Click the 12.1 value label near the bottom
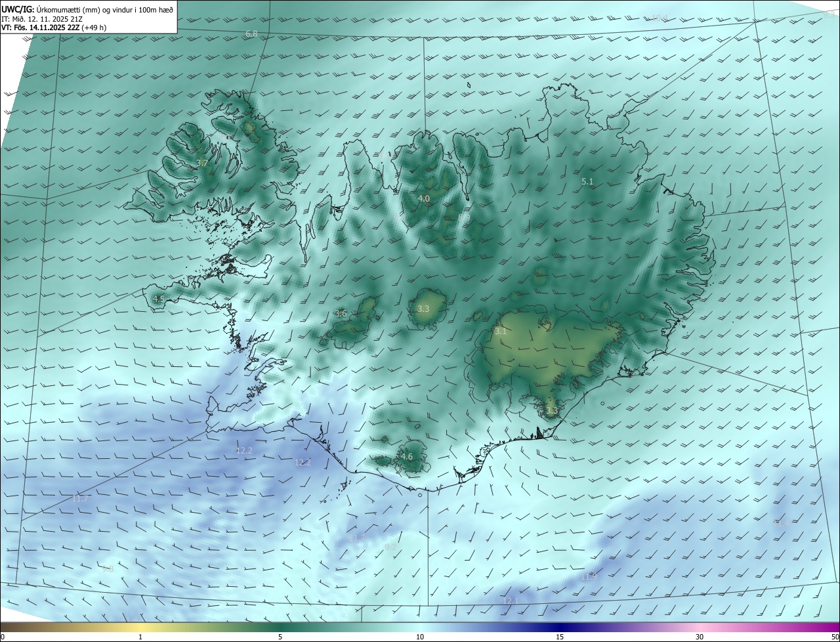Screen dimensions: 840x642 point(511,601)
